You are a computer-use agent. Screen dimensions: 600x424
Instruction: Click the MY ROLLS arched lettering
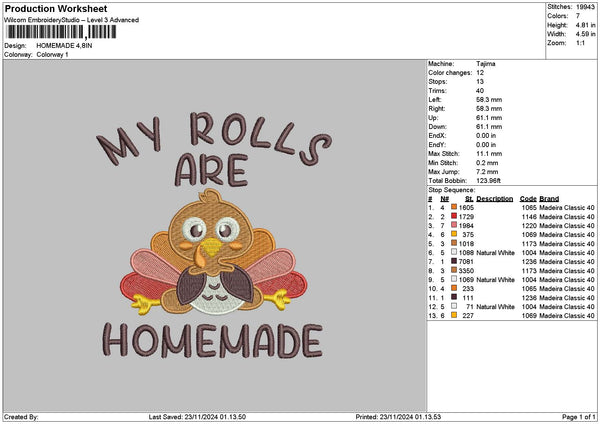214,138
